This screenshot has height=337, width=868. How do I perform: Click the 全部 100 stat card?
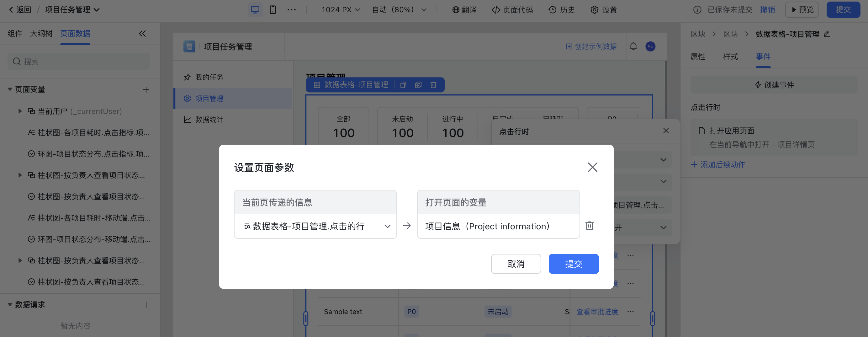(343, 127)
